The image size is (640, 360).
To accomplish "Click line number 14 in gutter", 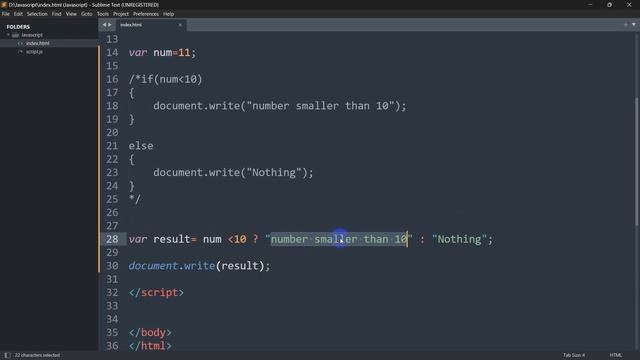I will (x=112, y=53).
